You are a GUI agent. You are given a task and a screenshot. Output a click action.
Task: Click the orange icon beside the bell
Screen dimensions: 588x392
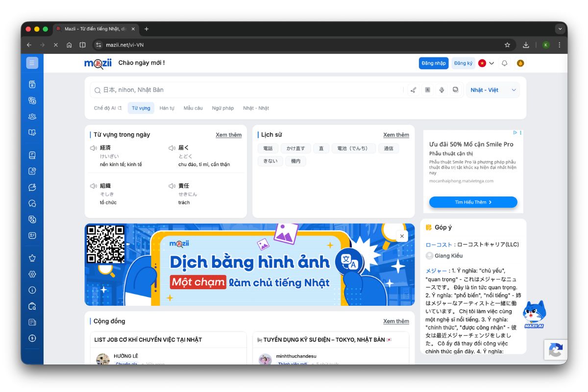point(520,63)
